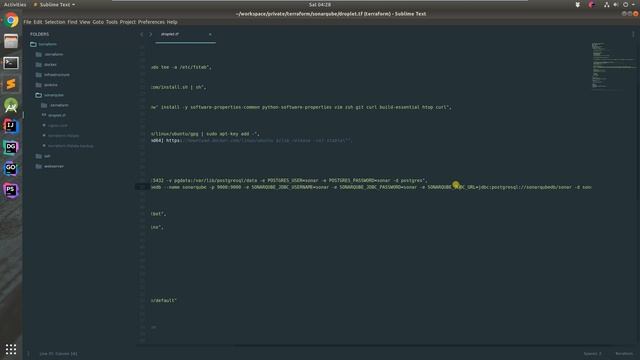The width and height of the screenshot is (640, 360).
Task: Open the Edit menu
Action: 38,22
